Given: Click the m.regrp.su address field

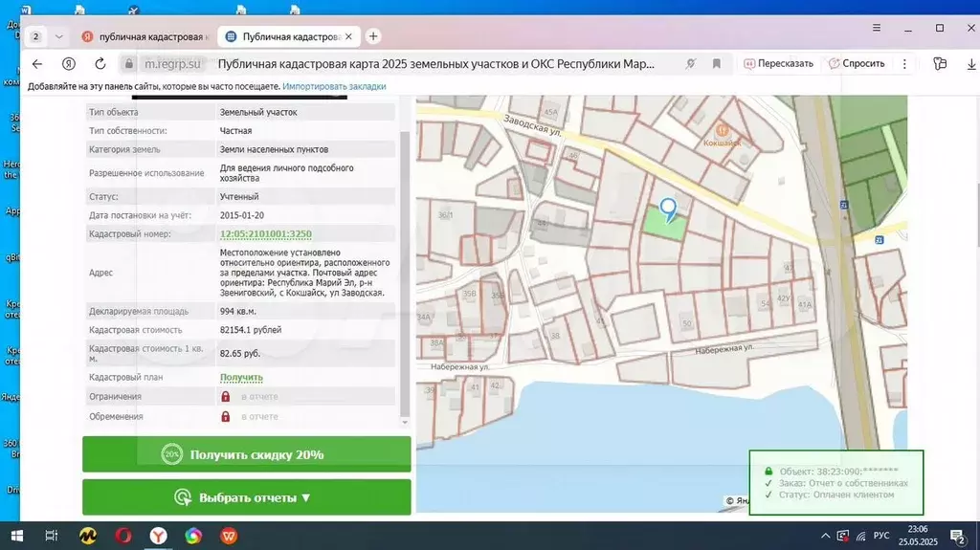Looking at the screenshot, I should pos(172,64).
